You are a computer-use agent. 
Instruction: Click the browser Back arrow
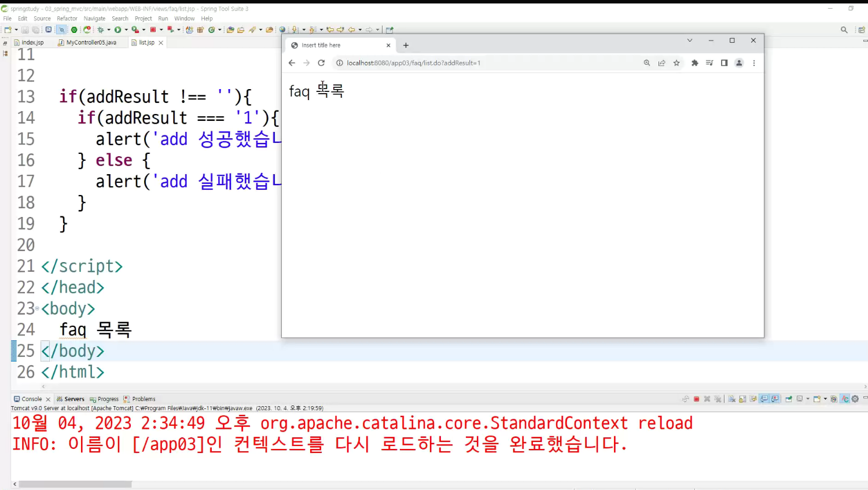292,63
